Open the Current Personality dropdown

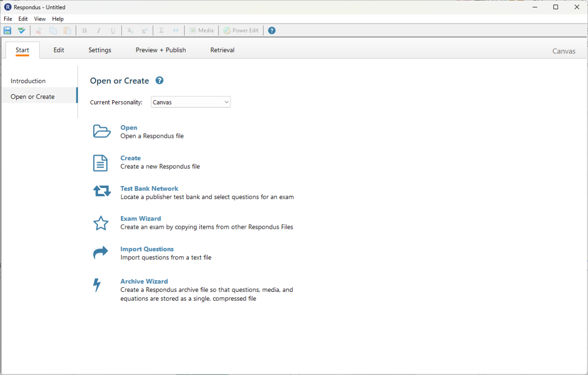click(226, 102)
